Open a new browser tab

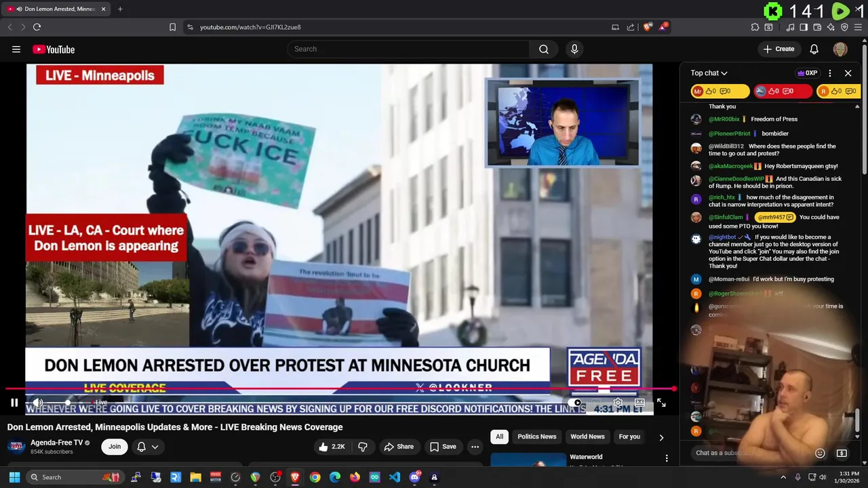click(x=120, y=9)
